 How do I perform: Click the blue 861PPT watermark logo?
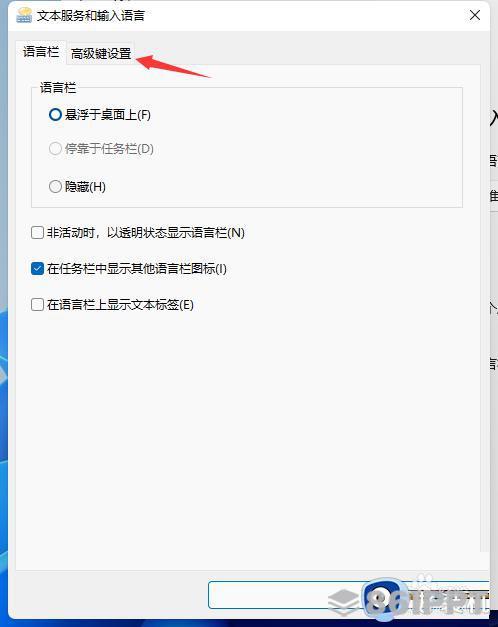click(426, 598)
